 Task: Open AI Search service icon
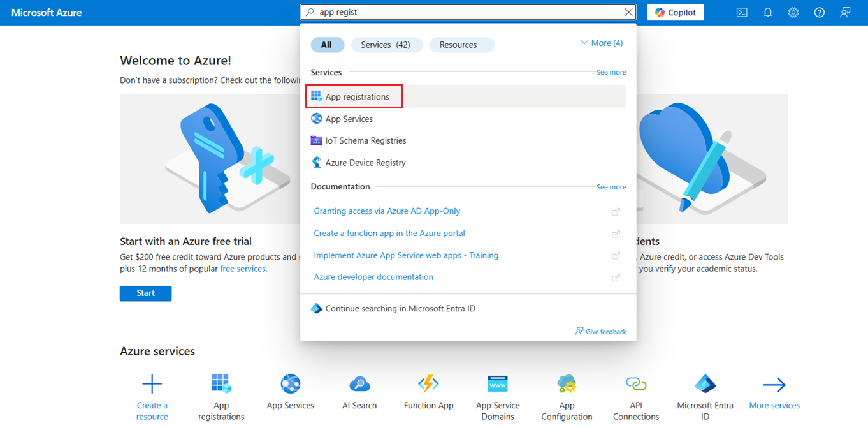pos(359,383)
